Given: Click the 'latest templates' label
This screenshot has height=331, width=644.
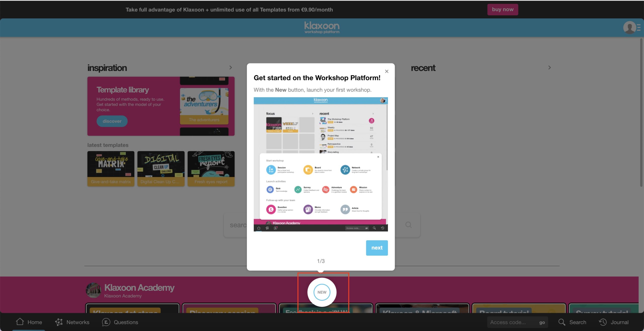Looking at the screenshot, I should coord(108,145).
